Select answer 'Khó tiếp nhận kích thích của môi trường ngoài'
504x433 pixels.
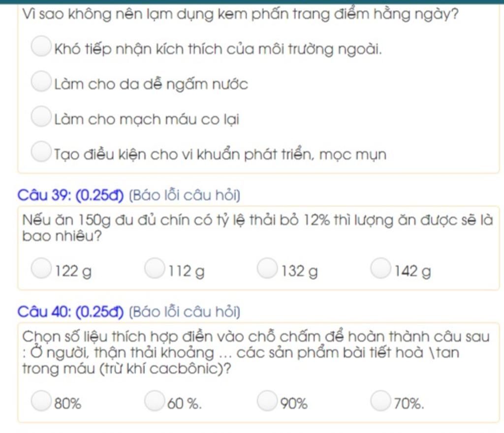coord(41,46)
